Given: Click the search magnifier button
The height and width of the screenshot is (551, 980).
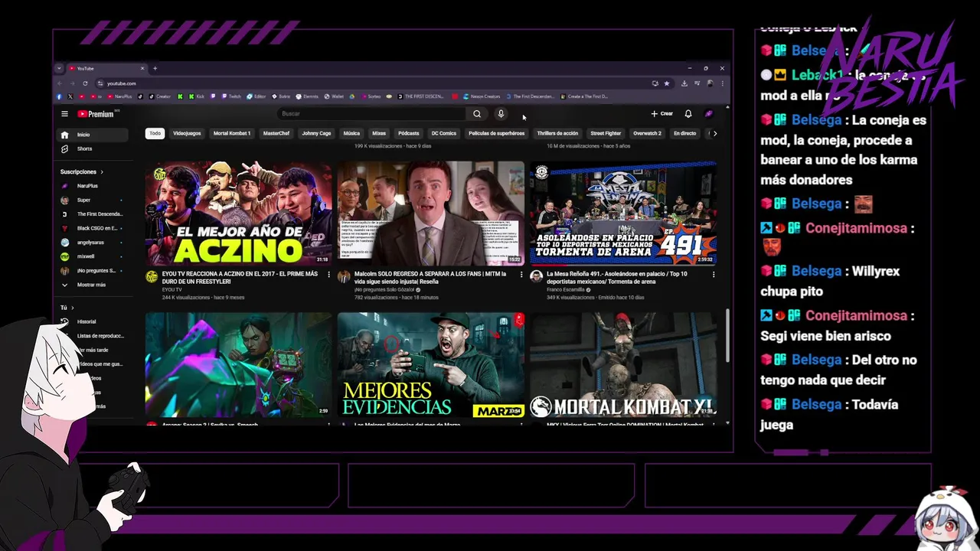Looking at the screenshot, I should click(477, 114).
